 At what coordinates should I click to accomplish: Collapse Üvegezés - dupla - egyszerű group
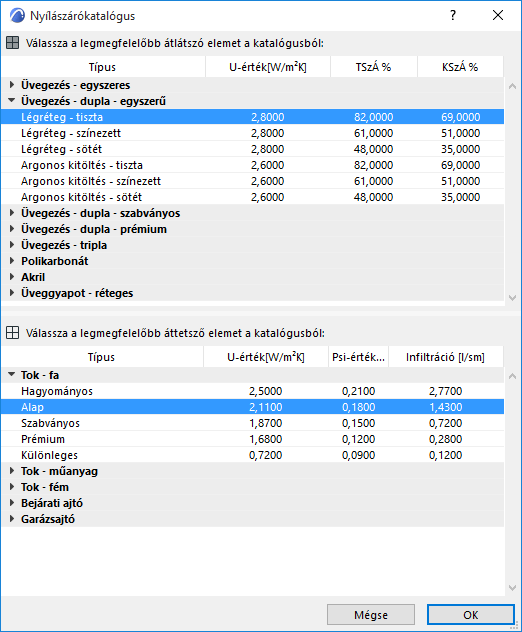click(x=12, y=100)
